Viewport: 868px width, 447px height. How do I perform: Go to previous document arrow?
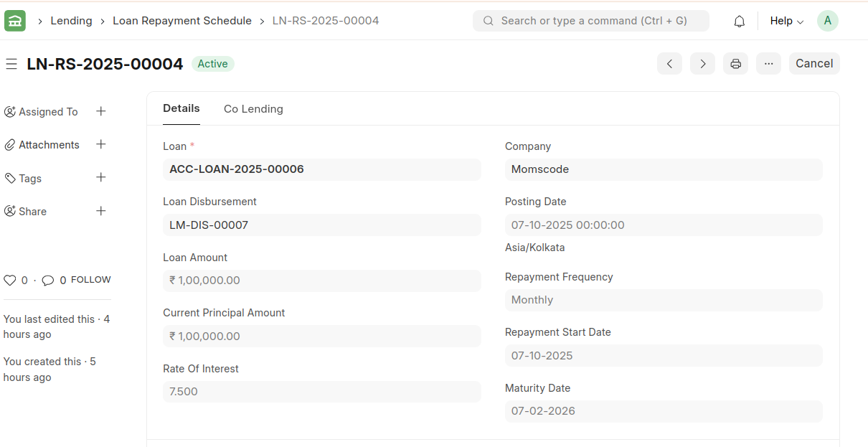(x=669, y=64)
